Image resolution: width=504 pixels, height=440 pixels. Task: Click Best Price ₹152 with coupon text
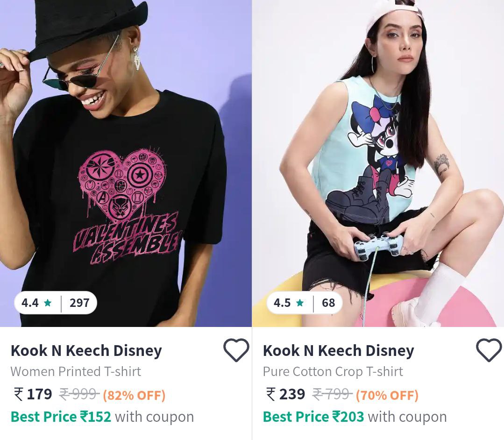coord(102,416)
